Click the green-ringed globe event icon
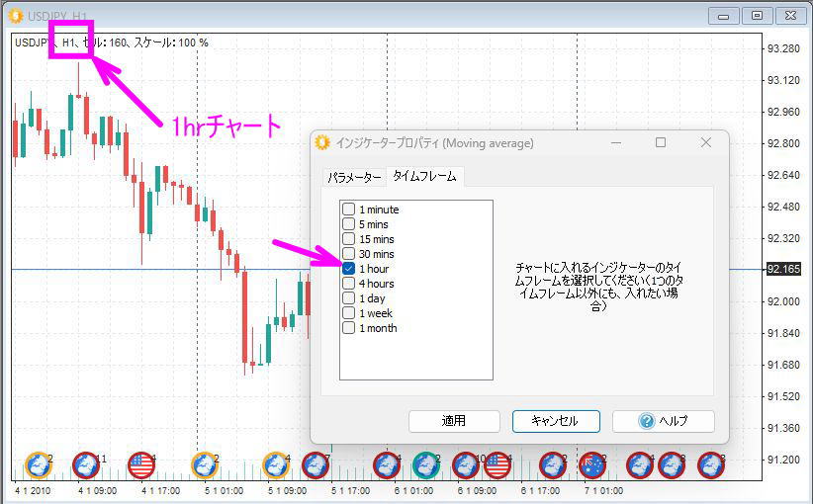Screen dimensions: 813x504 [426, 465]
